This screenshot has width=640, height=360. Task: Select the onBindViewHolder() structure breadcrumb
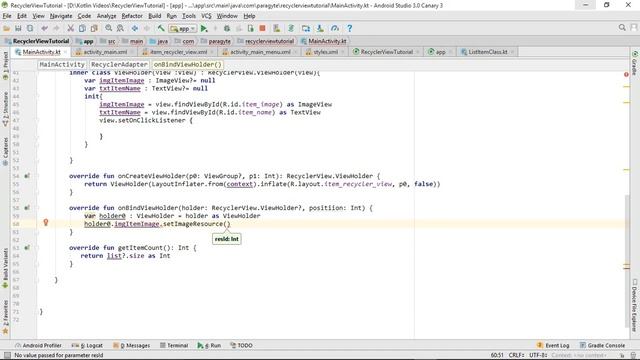[187, 64]
